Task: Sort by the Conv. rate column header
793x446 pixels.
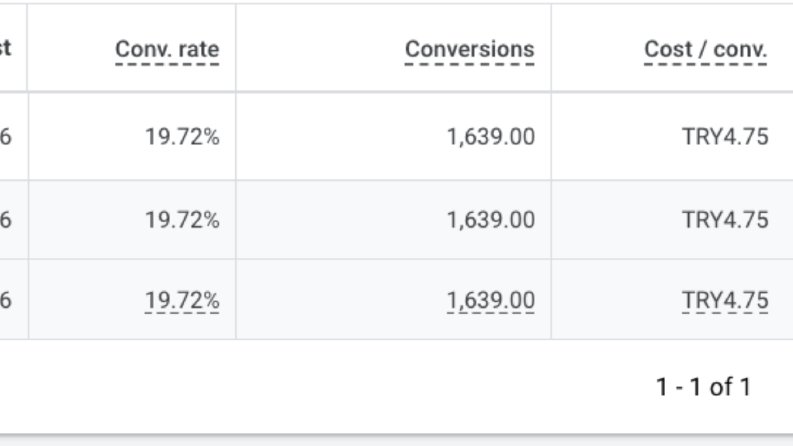Action: pos(167,50)
